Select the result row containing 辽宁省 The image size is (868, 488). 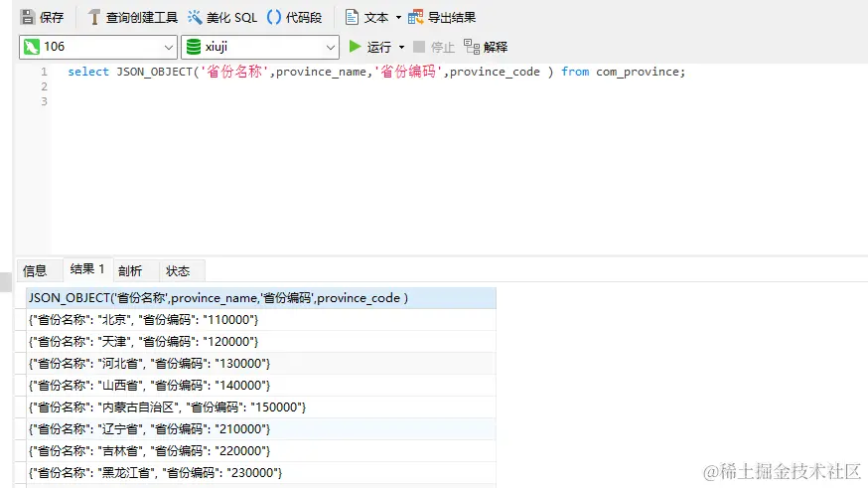pos(261,429)
